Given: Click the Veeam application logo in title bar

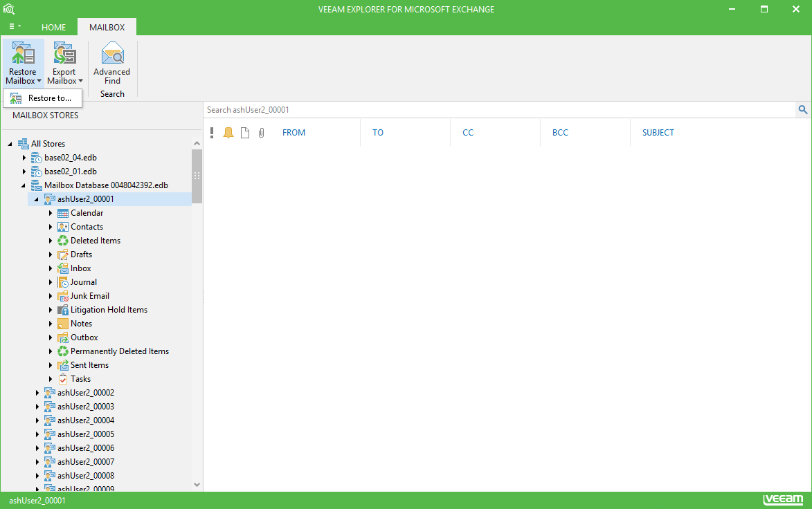Looking at the screenshot, I should point(9,9).
